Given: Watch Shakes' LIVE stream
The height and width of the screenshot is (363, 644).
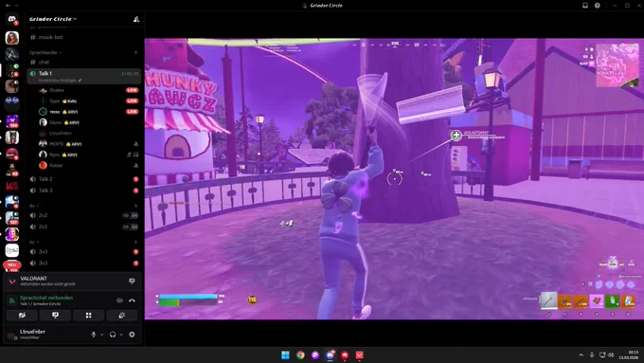Looking at the screenshot, I should tap(132, 90).
